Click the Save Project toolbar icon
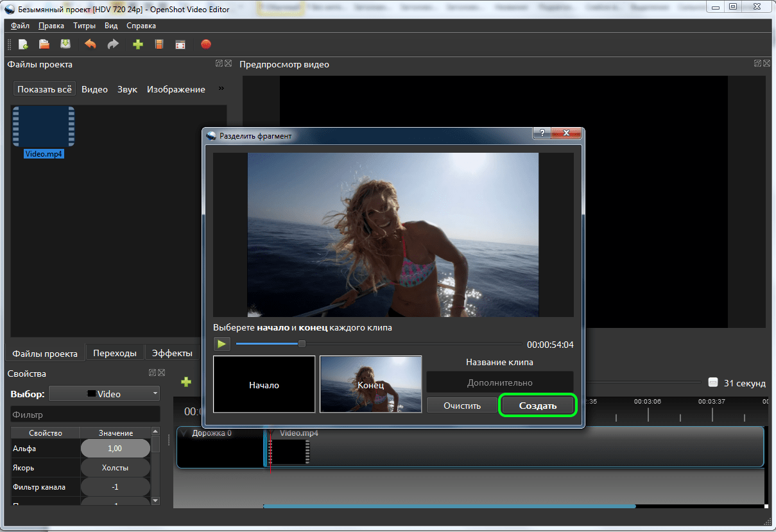 pyautogui.click(x=65, y=44)
